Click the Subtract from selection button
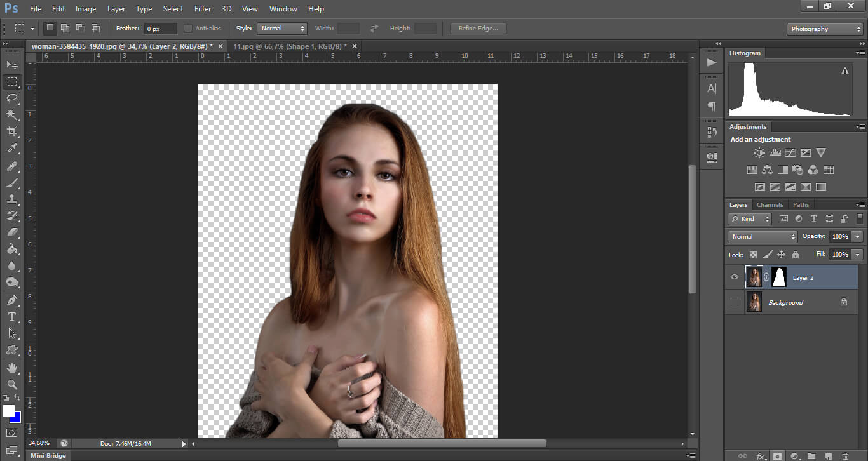 [x=80, y=29]
